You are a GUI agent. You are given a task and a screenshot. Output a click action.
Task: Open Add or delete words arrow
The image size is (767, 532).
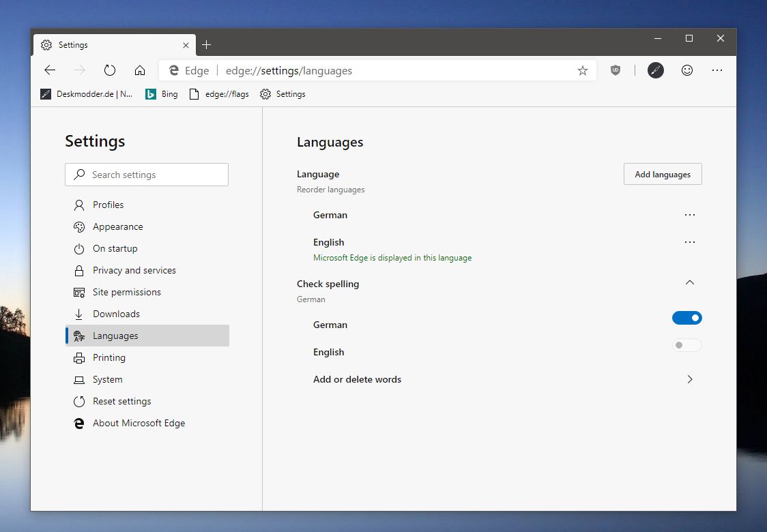click(690, 379)
